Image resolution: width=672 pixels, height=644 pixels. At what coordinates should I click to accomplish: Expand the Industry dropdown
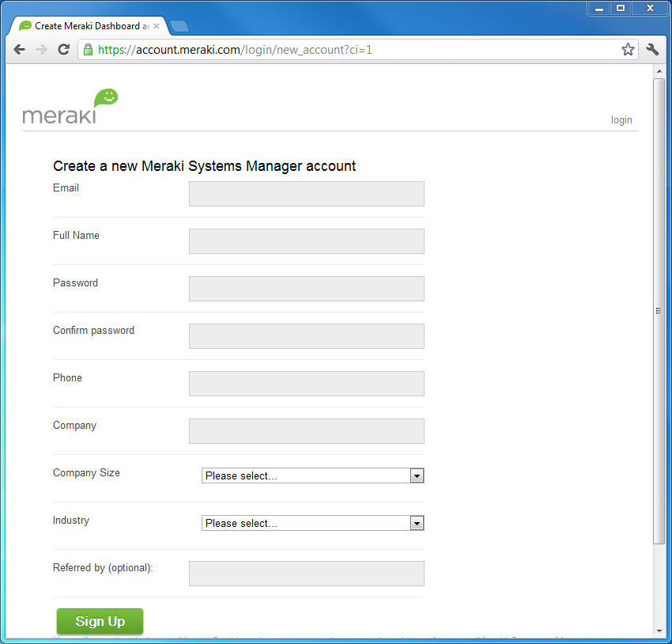click(x=313, y=523)
